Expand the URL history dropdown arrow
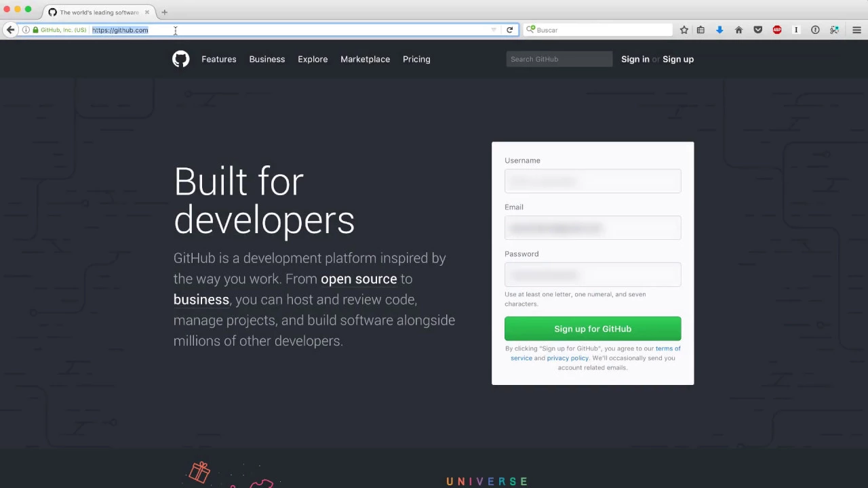 494,30
